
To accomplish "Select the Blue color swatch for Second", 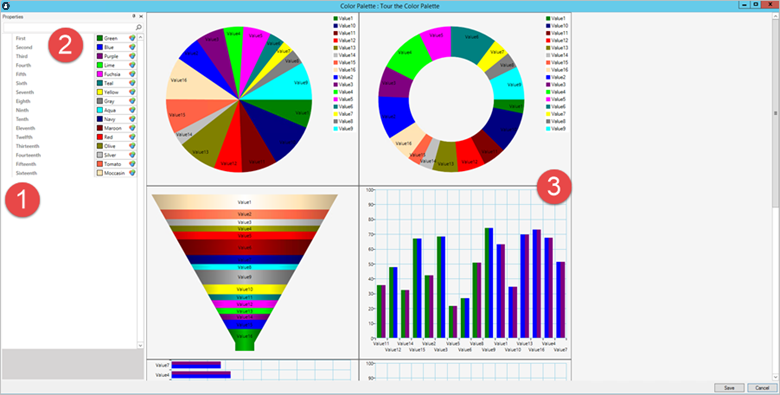I will click(x=99, y=47).
